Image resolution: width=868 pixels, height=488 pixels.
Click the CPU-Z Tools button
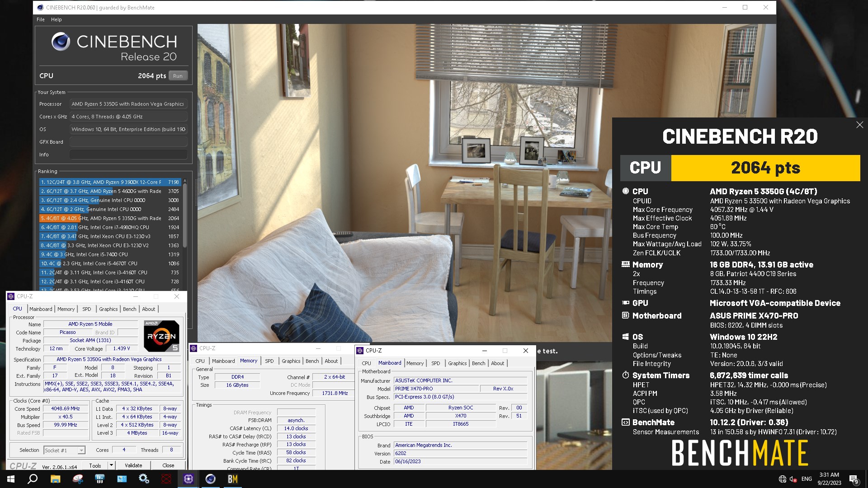[95, 465]
